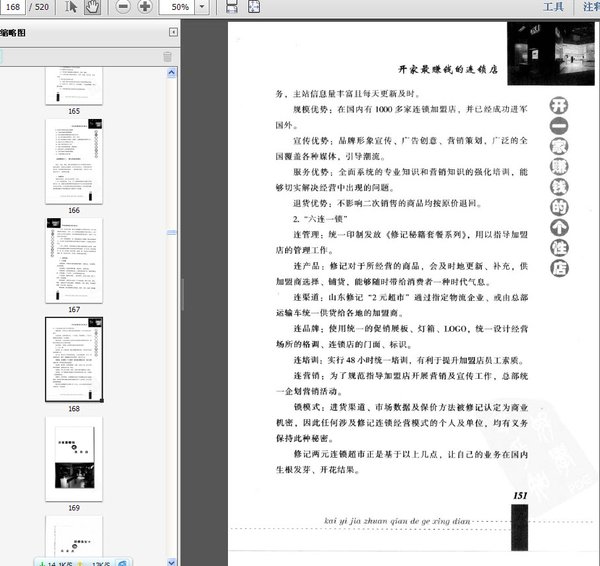
Task: Click the zoom out minus button
Action: tap(124, 7)
